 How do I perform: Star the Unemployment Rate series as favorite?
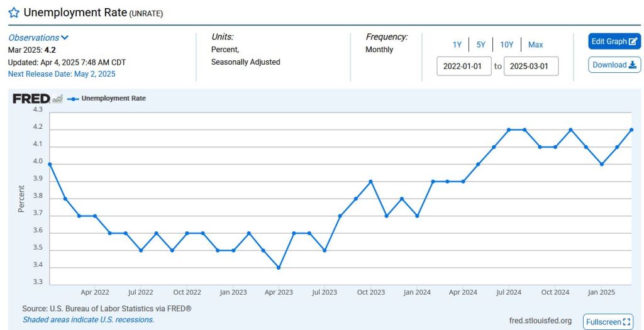click(x=14, y=13)
